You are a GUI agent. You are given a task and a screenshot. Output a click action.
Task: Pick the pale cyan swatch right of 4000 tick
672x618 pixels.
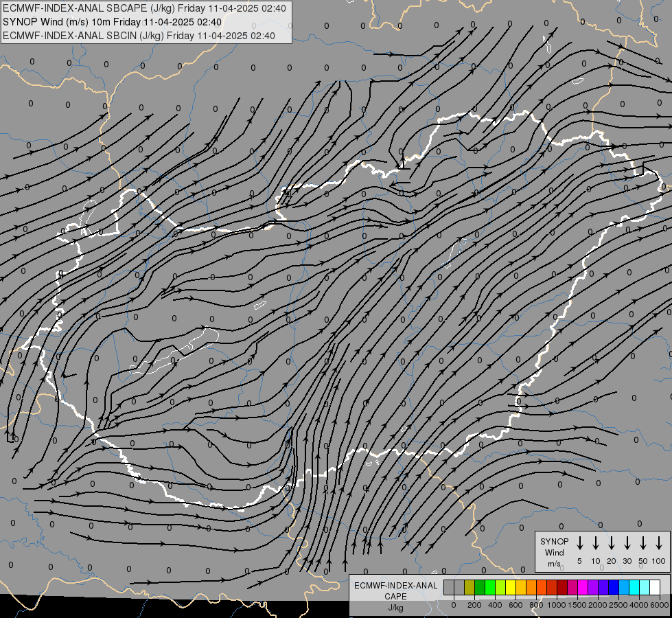[644, 587]
